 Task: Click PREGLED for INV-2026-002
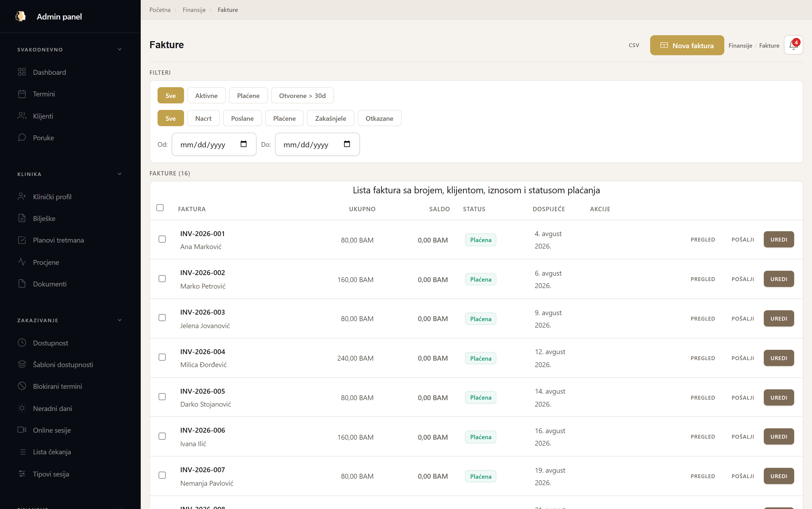[703, 279]
